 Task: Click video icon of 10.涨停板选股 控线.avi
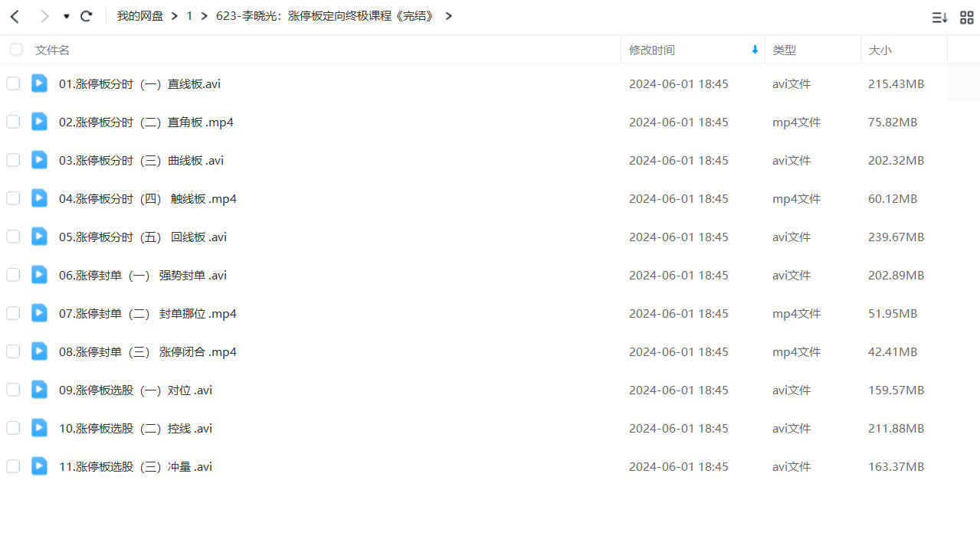[x=39, y=428]
